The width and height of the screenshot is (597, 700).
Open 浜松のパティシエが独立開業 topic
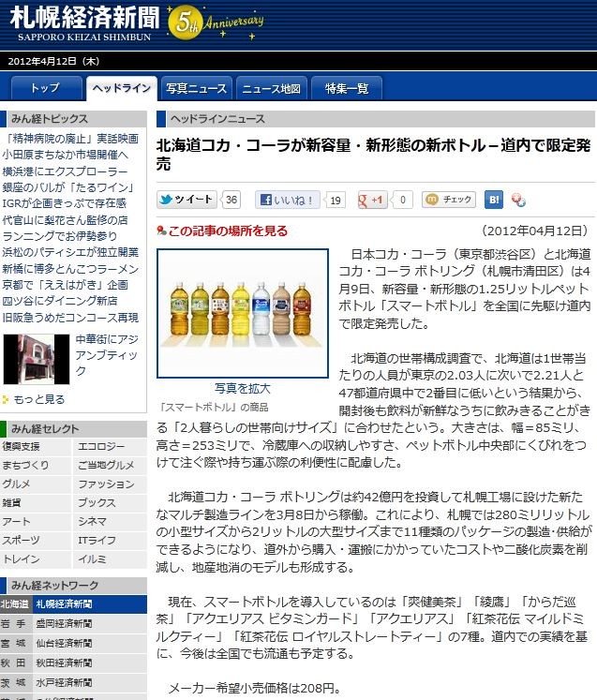coord(70,252)
